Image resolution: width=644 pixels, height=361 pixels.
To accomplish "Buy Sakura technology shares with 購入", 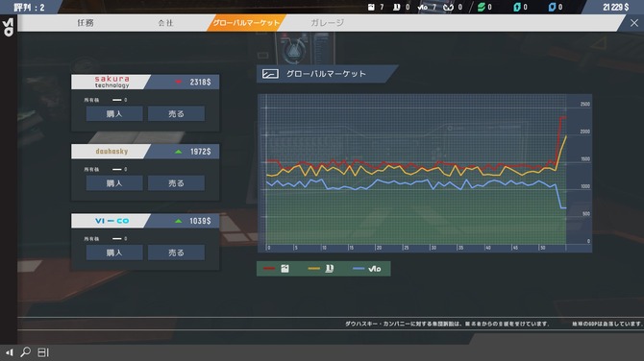I will [114, 113].
